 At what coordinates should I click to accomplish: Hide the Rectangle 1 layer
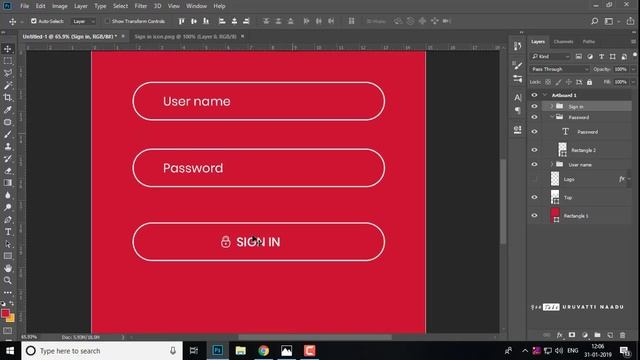coord(534,216)
